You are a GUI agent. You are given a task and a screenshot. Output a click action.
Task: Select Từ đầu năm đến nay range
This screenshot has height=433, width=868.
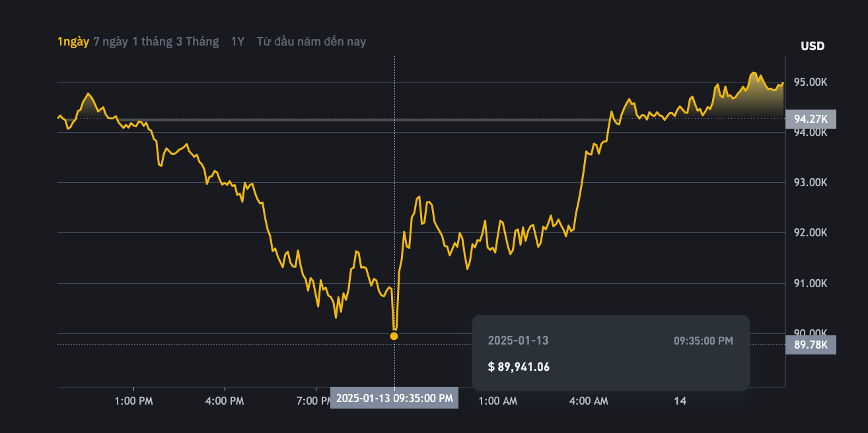(311, 42)
